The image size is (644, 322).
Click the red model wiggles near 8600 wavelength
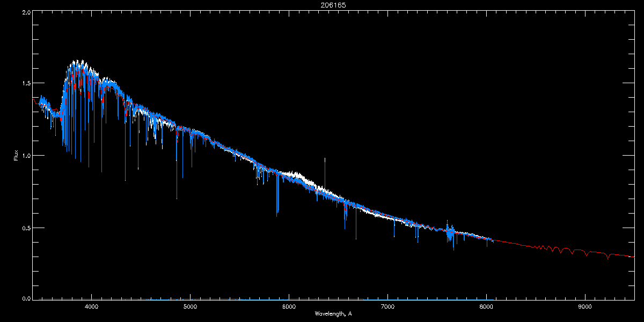[553, 249]
